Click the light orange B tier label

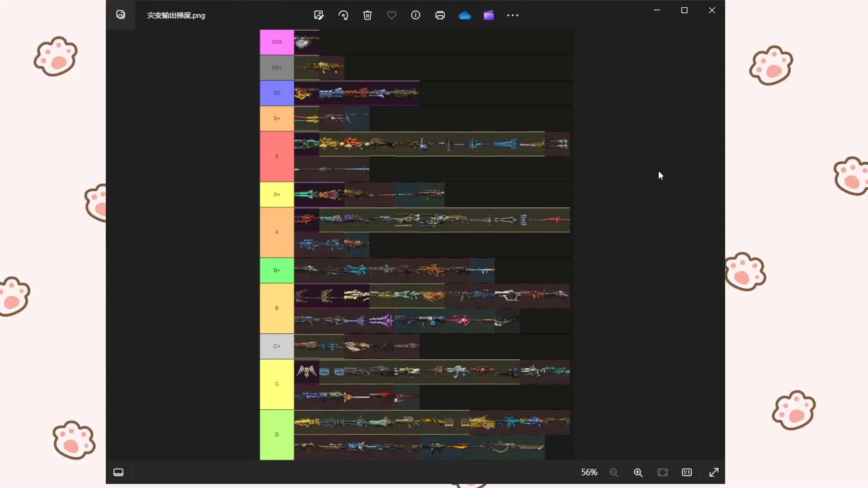[x=277, y=308]
